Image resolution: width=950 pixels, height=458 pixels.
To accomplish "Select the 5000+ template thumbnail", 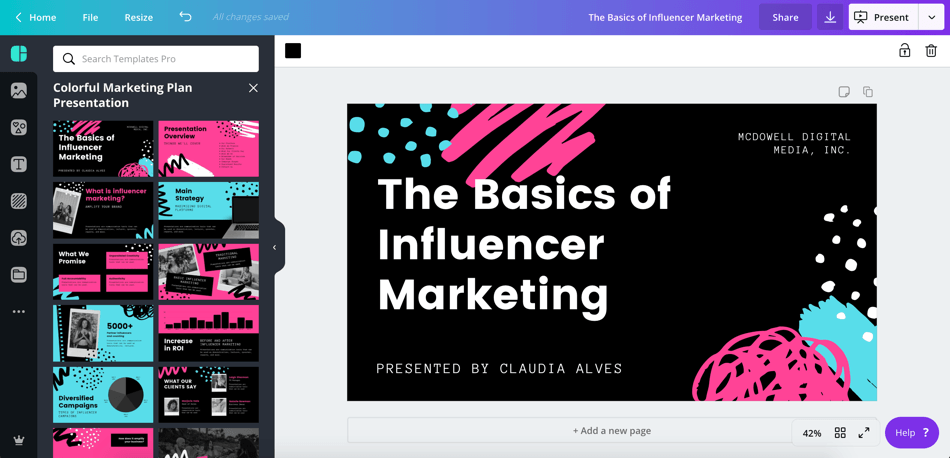I will click(x=103, y=333).
